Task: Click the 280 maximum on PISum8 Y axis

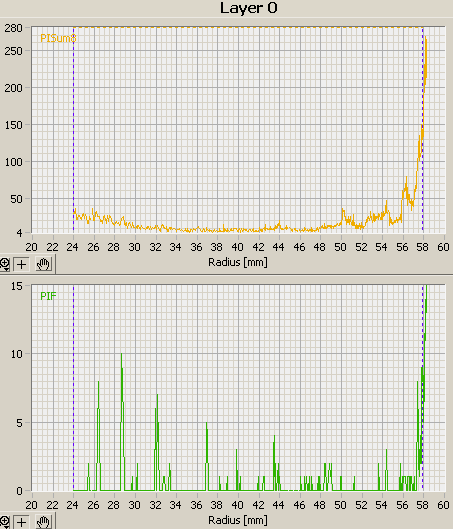Action: point(13,28)
